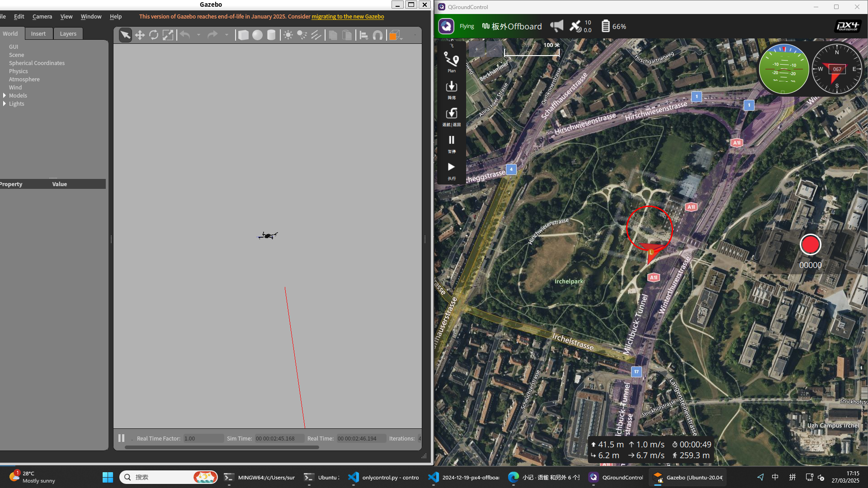This screenshot has height=488, width=868.
Task: Open the Edit menu in Gazebo
Action: [19, 16]
